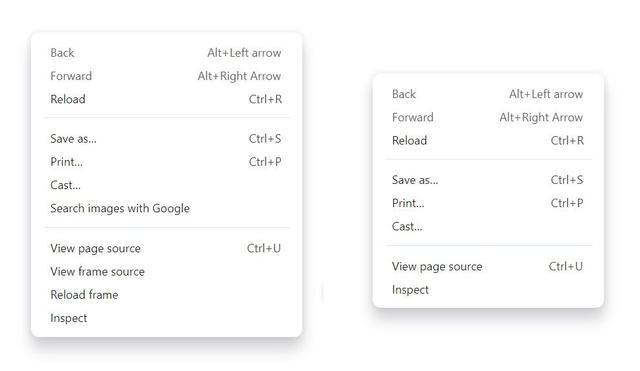Choose Cast... in the left context menu

coord(167,185)
